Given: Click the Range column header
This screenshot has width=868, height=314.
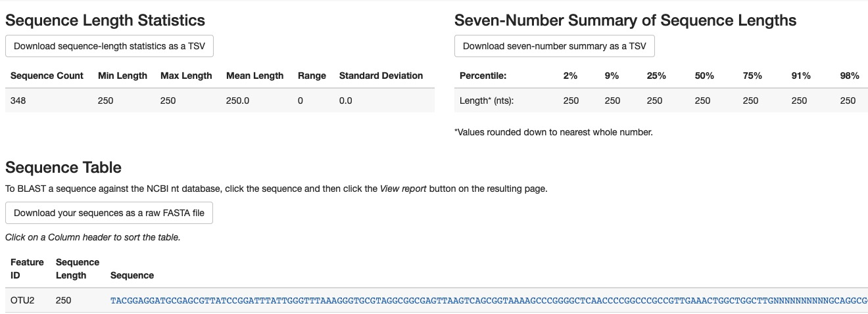Looking at the screenshot, I should coord(312,76).
